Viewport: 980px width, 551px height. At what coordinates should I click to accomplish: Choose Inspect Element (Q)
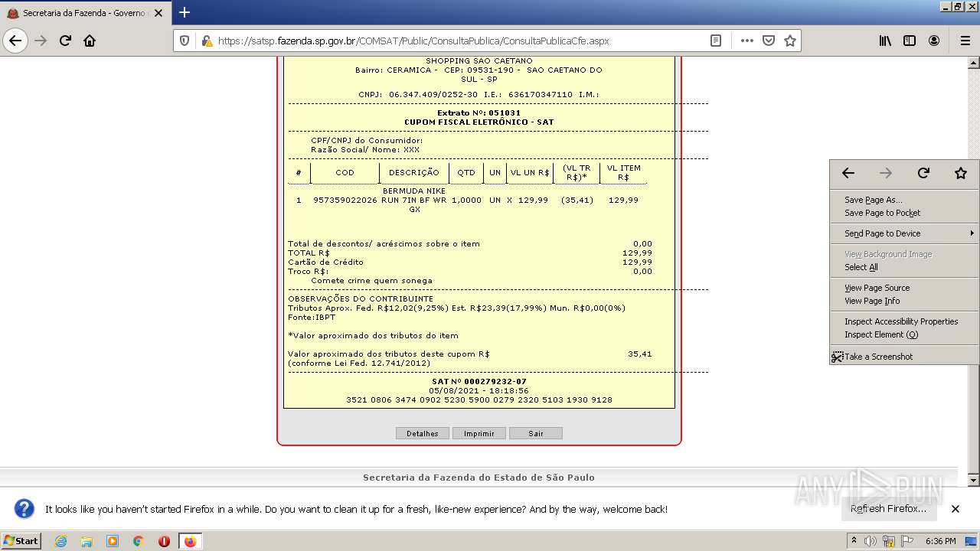point(904,334)
